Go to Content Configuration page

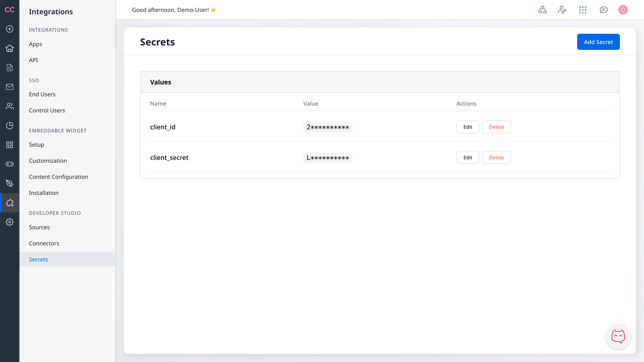tap(58, 177)
